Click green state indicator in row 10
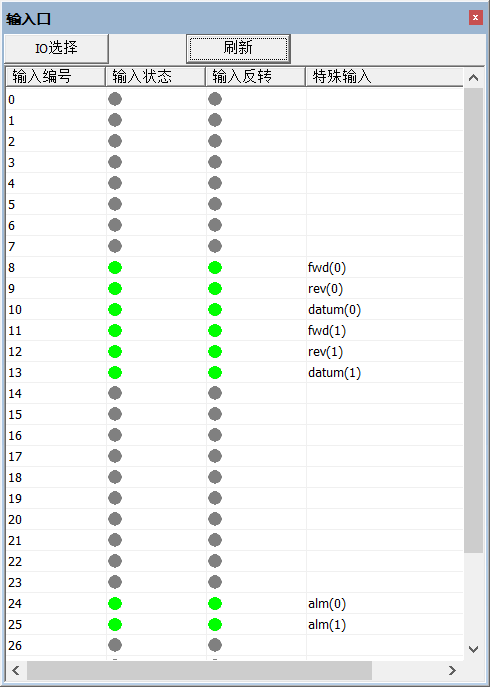 pos(115,310)
